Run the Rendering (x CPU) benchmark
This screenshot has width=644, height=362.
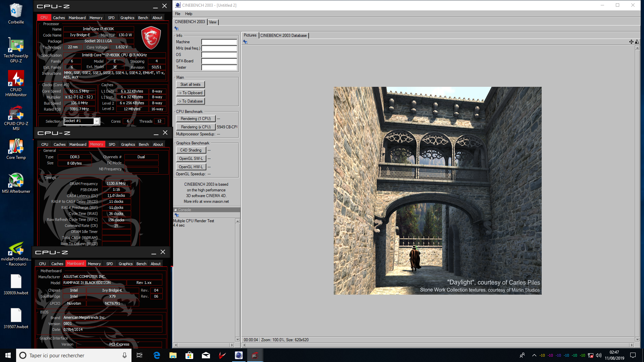click(x=196, y=127)
